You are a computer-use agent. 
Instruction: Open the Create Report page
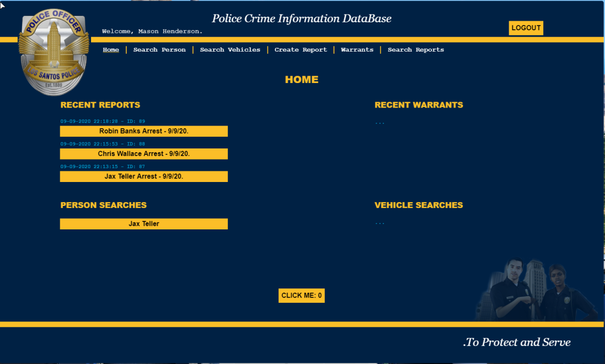300,49
